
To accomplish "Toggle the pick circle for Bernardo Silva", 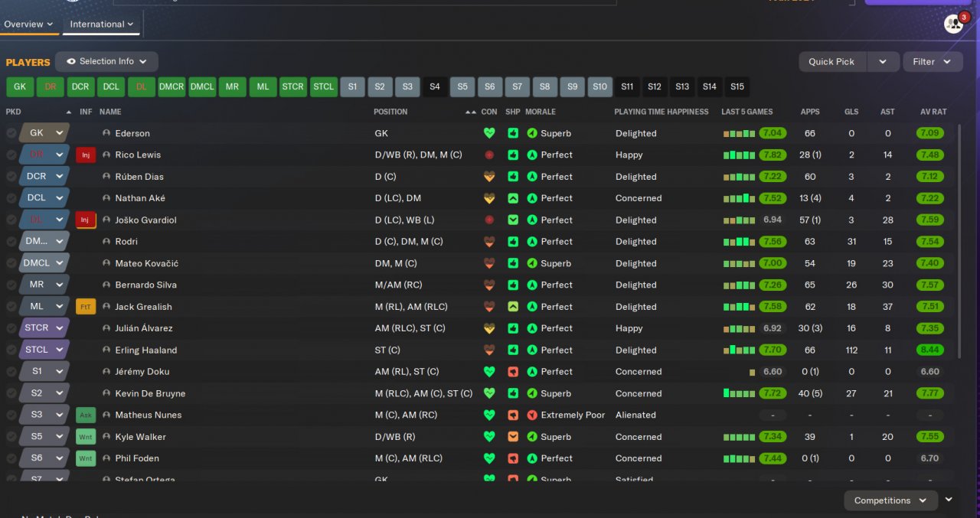I will point(11,285).
